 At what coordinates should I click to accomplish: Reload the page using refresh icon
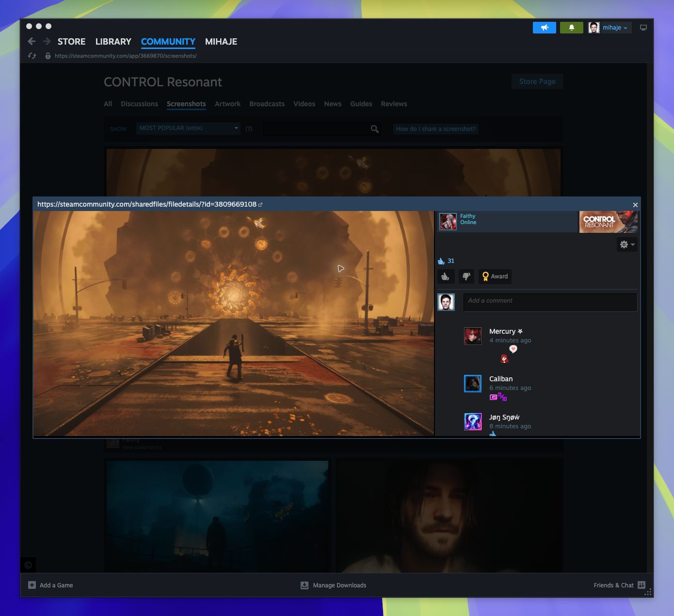(x=32, y=56)
